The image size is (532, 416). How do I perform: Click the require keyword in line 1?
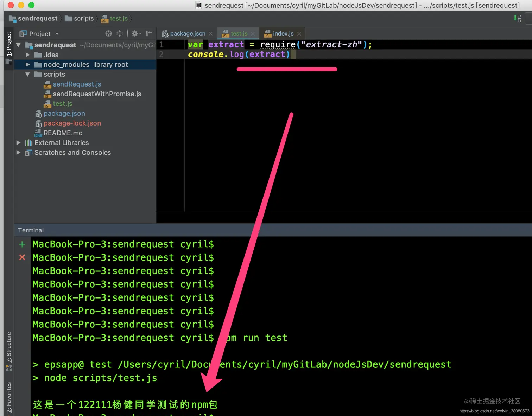click(278, 45)
